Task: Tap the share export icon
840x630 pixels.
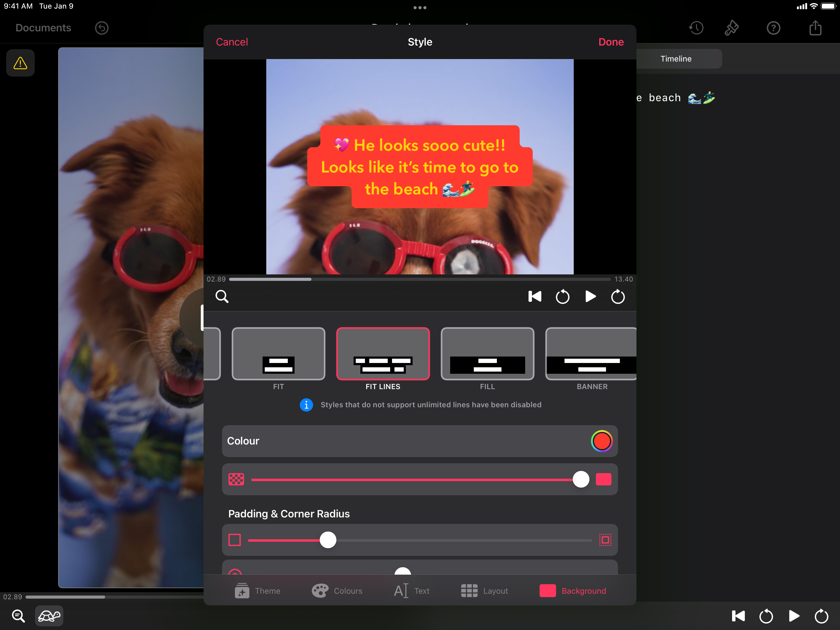Action: [815, 27]
